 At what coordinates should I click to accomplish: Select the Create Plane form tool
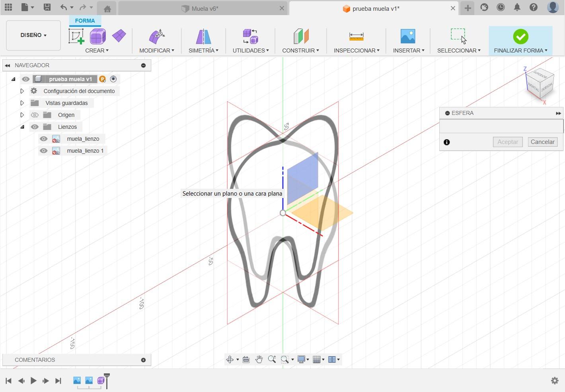tap(119, 36)
